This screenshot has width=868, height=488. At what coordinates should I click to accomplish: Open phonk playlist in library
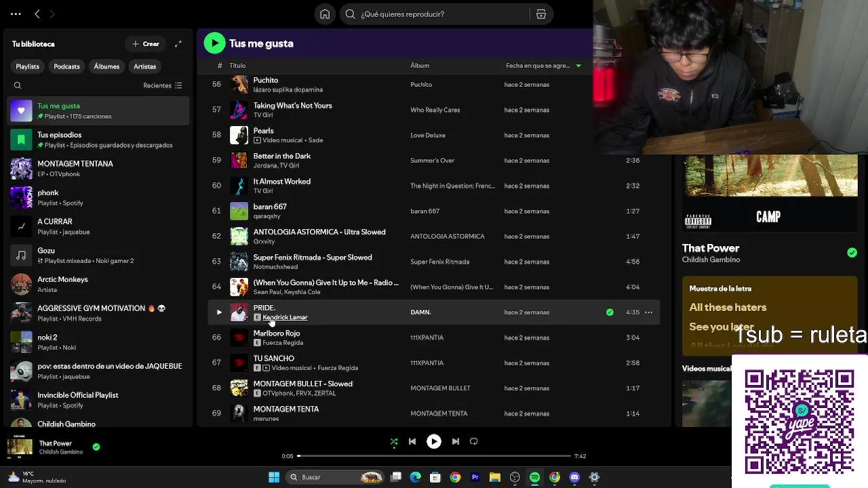pyautogui.click(x=99, y=197)
